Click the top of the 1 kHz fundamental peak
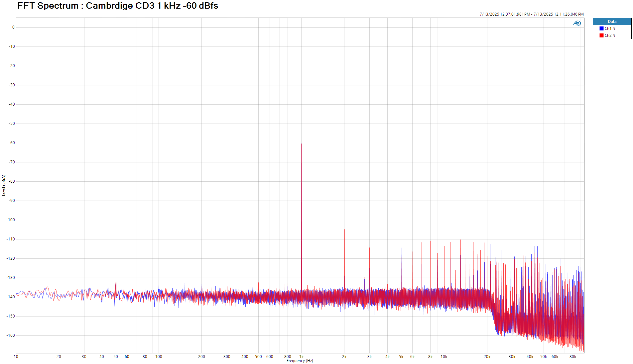 click(x=302, y=144)
